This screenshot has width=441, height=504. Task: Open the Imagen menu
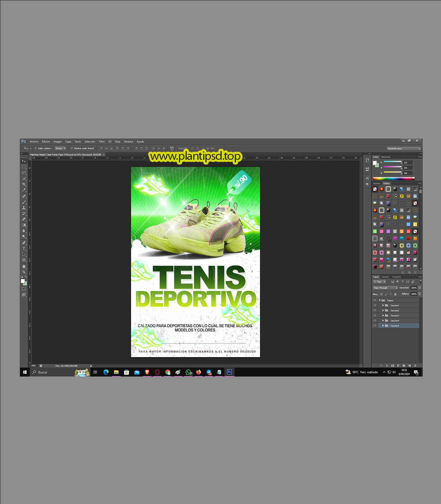pyautogui.click(x=58, y=141)
